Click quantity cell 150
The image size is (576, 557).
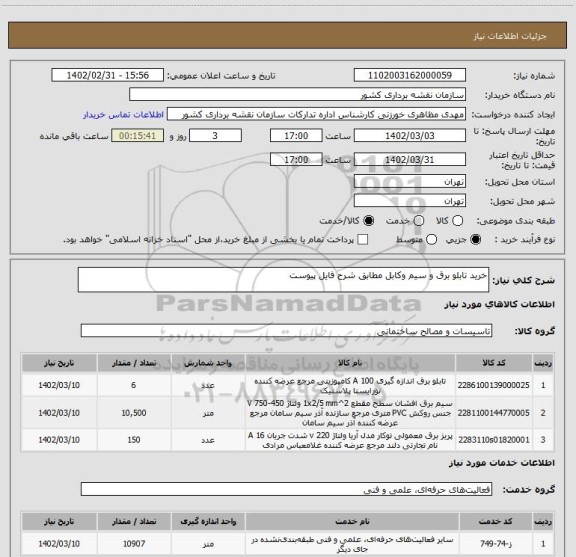pyautogui.click(x=134, y=440)
